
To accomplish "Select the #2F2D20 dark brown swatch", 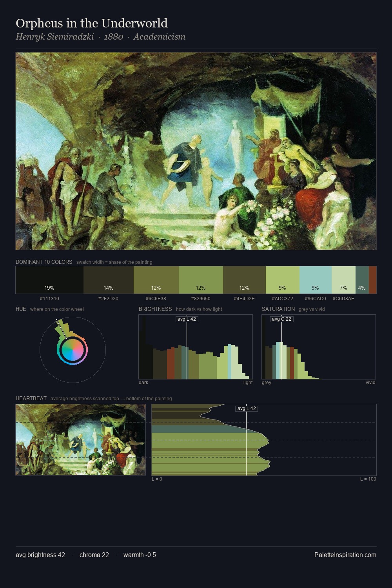I will click(109, 280).
